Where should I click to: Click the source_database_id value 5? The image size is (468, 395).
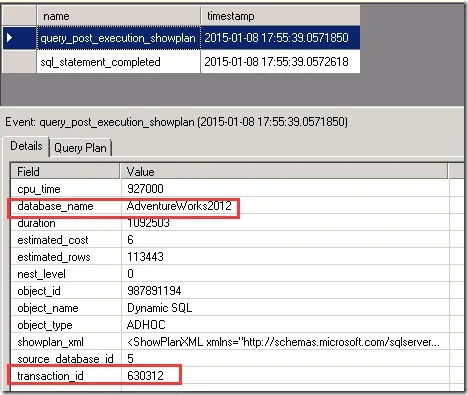pos(130,359)
